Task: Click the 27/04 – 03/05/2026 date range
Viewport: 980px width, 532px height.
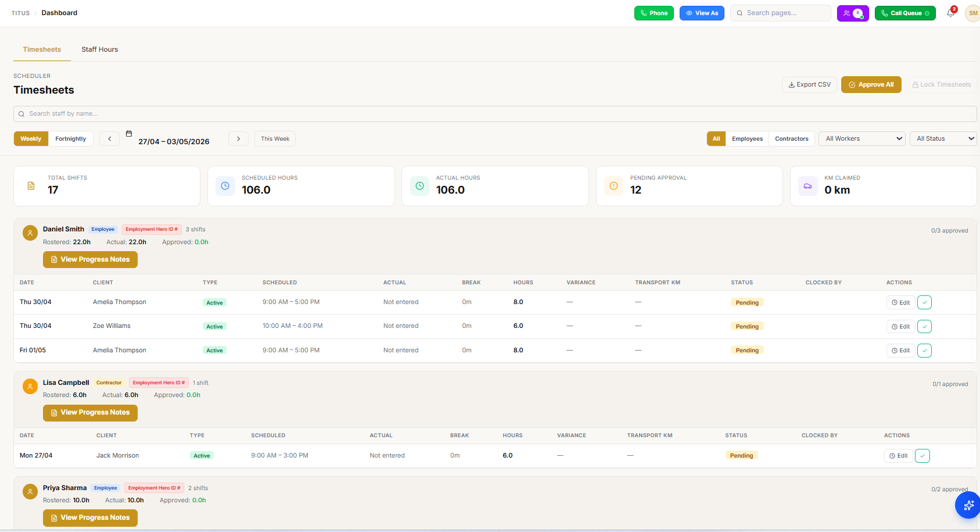Action: click(174, 141)
